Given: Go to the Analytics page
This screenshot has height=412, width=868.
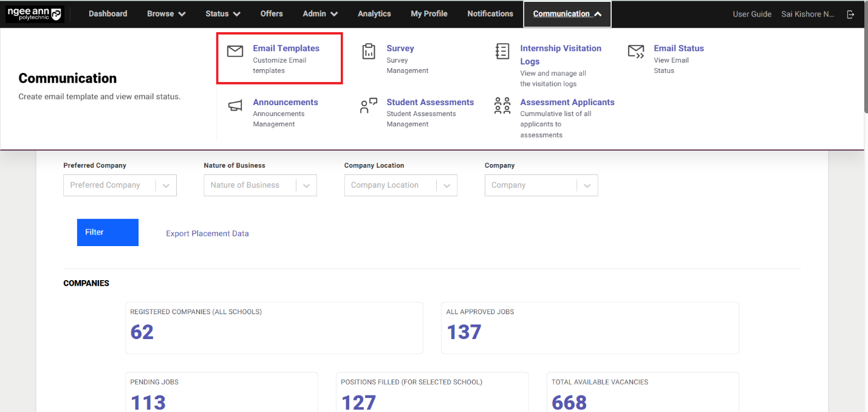Looking at the screenshot, I should tap(374, 14).
